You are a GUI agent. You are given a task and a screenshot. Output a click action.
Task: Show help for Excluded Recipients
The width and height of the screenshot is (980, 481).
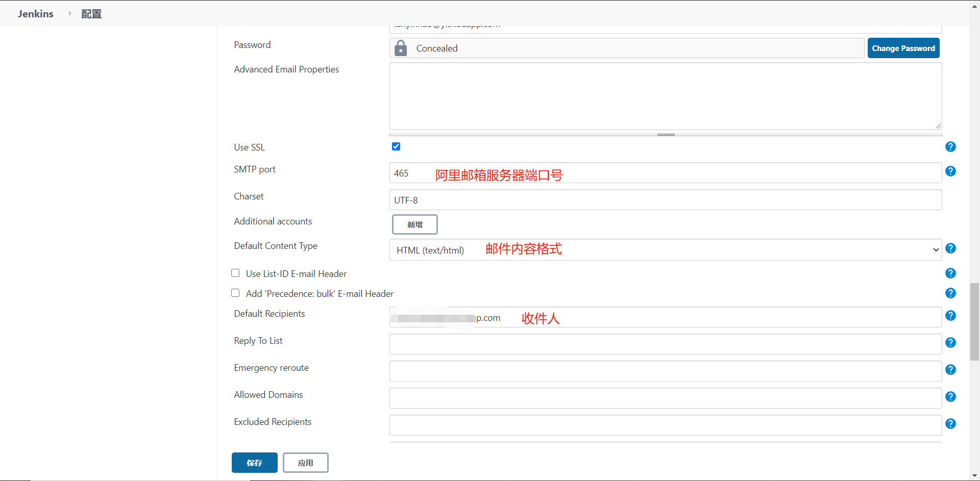pos(950,424)
